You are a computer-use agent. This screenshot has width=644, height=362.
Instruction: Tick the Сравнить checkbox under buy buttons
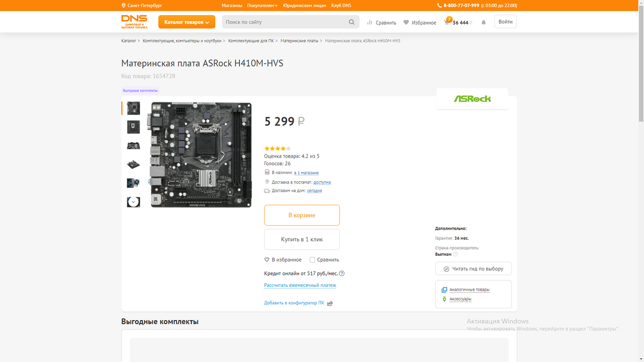click(312, 260)
